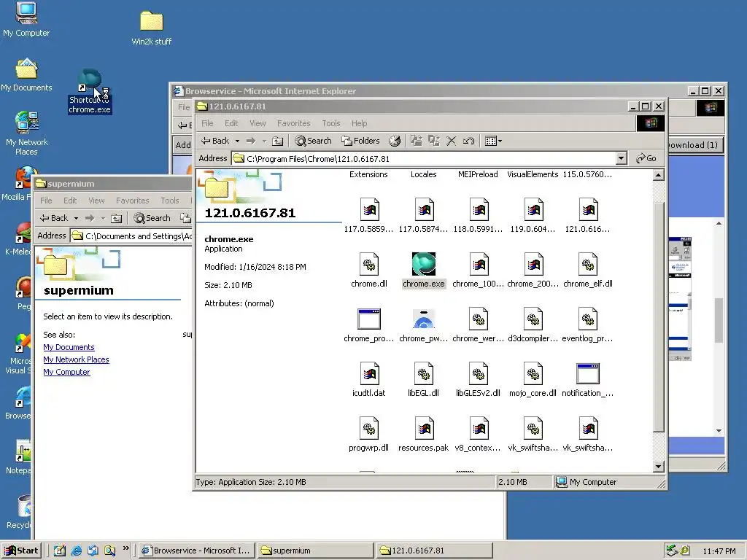Select the mojo_core.dll file
Screen dimensions: 747x560
(533, 379)
